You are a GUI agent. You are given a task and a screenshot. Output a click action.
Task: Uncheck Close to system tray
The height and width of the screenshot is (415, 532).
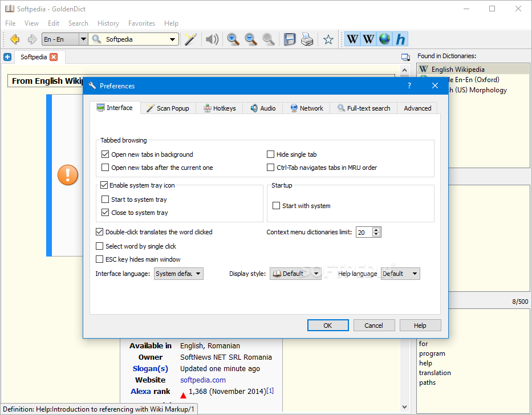[x=105, y=213]
